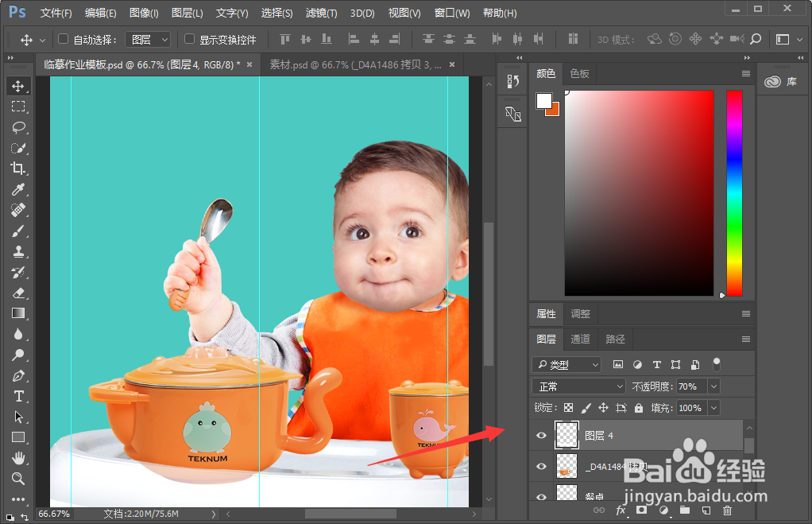This screenshot has width=812, height=524.
Task: Select the Clone Stamp tool
Action: [x=18, y=251]
